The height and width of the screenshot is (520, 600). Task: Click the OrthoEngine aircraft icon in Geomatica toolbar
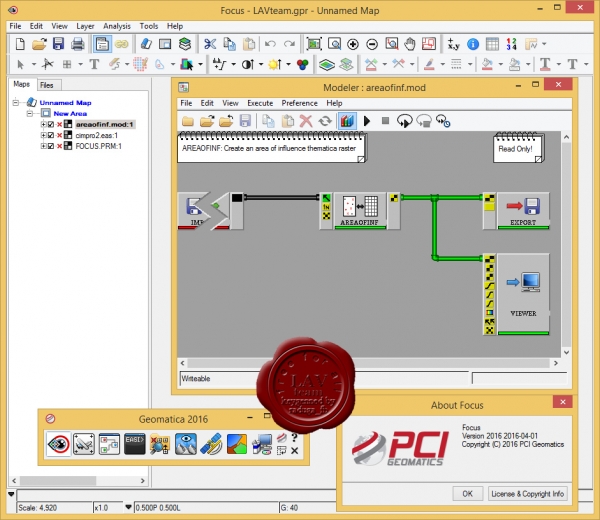point(83,444)
